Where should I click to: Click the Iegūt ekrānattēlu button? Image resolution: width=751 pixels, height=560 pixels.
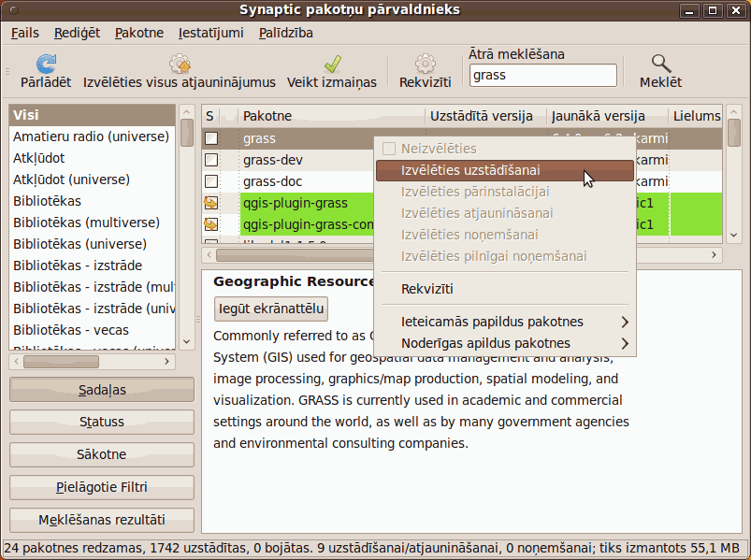pos(271,309)
